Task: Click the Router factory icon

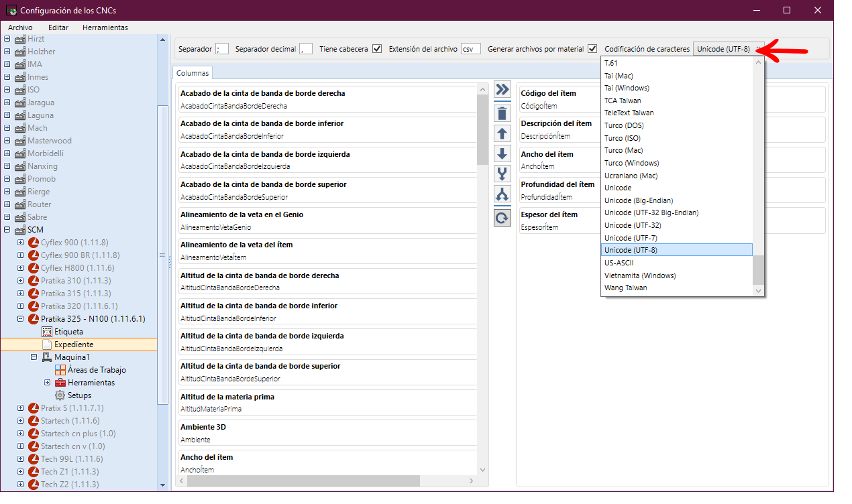Action: tap(20, 204)
